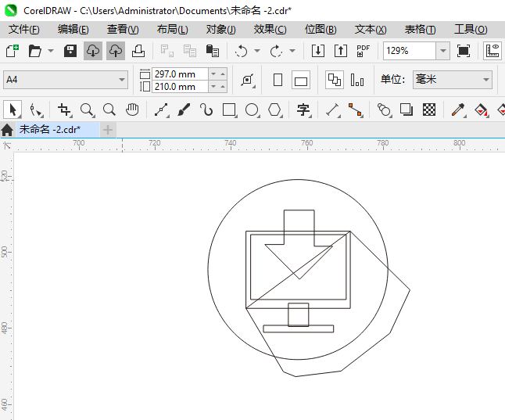Click the Save floppy disk icon
This screenshot has width=505, height=420.
(70, 51)
